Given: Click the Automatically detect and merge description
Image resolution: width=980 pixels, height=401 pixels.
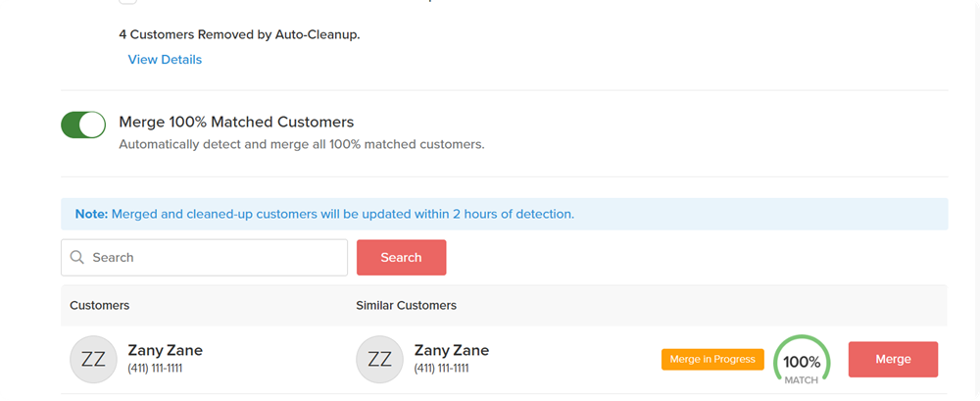Looking at the screenshot, I should [302, 144].
